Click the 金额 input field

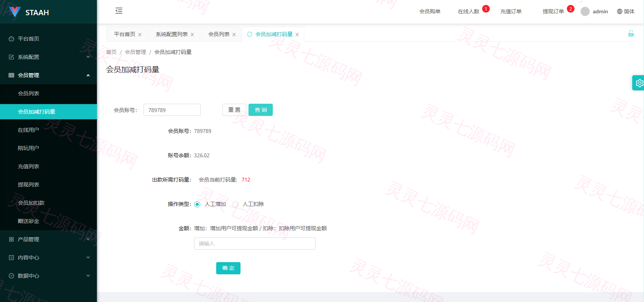(x=255, y=243)
